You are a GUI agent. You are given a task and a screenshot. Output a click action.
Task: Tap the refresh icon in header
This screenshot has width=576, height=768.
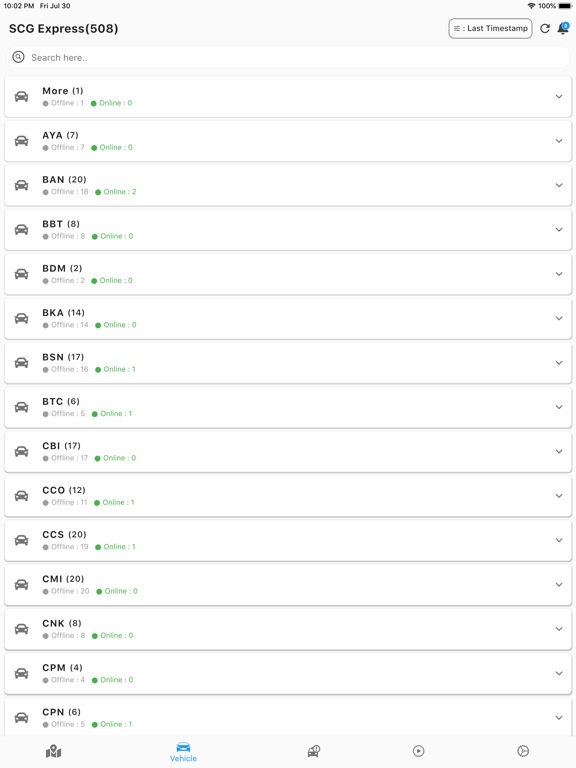545,28
